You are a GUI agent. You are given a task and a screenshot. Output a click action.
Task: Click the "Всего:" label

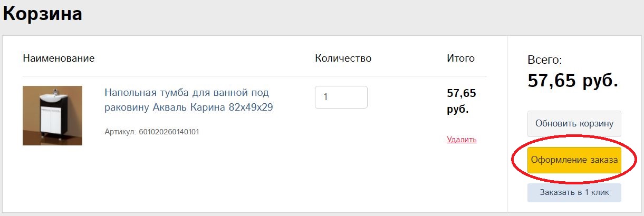click(x=545, y=60)
